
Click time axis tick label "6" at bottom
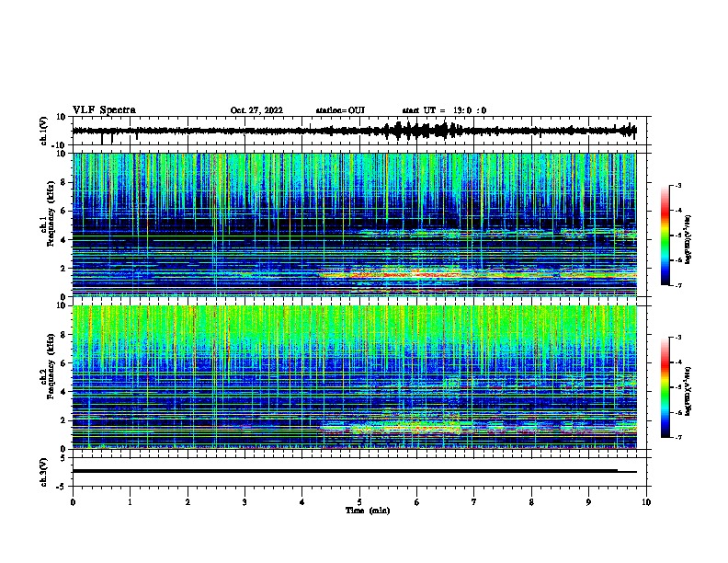[417, 502]
